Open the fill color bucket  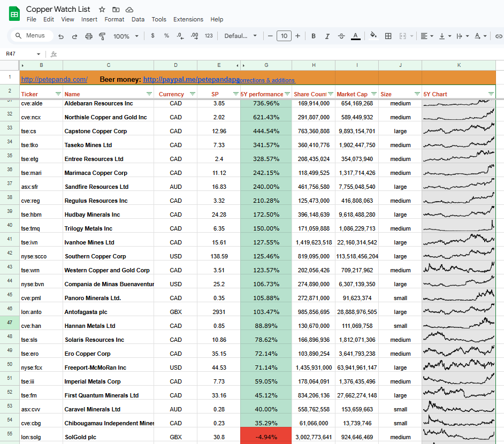click(373, 35)
